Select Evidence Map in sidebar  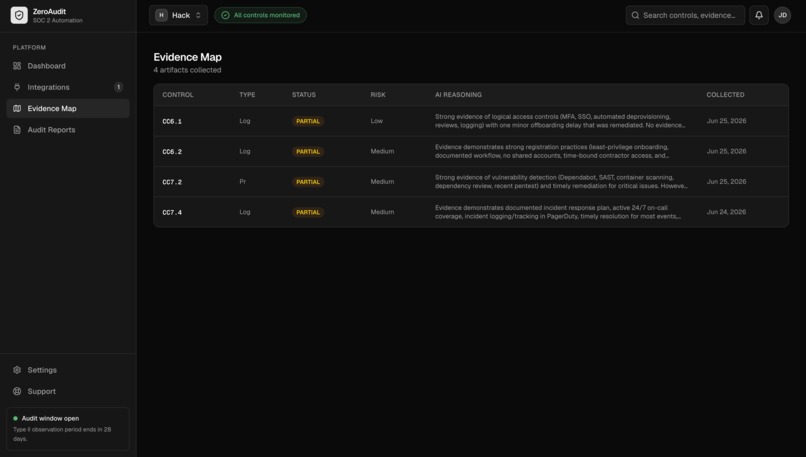(68, 108)
